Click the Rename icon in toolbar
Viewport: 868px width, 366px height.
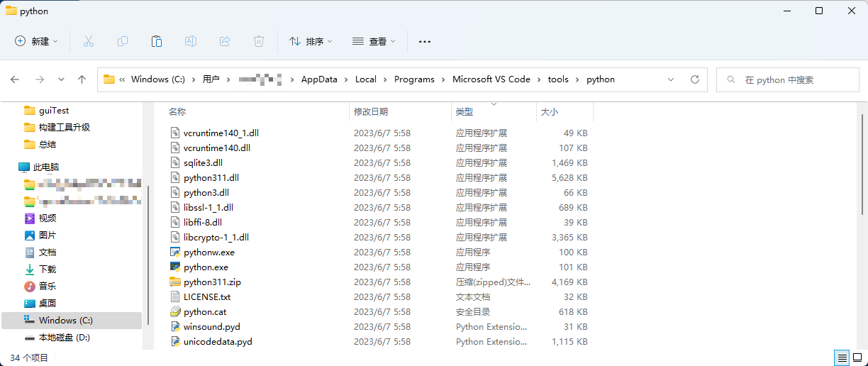[191, 41]
